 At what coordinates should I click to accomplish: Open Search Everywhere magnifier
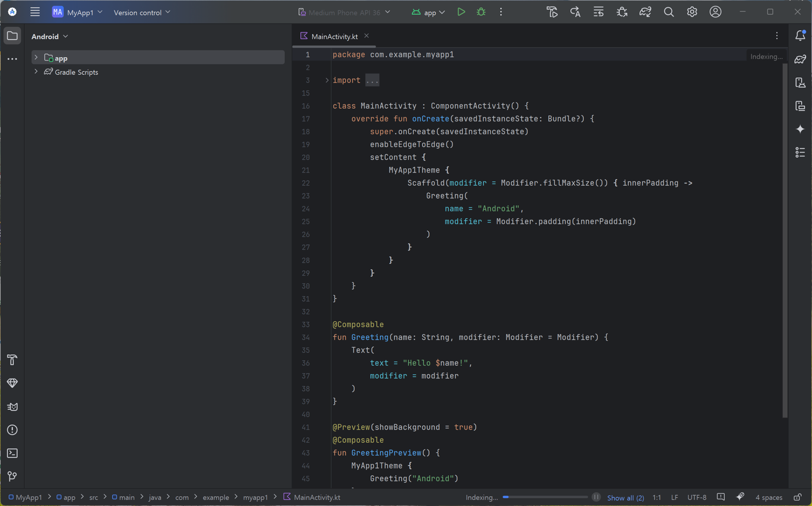(669, 12)
